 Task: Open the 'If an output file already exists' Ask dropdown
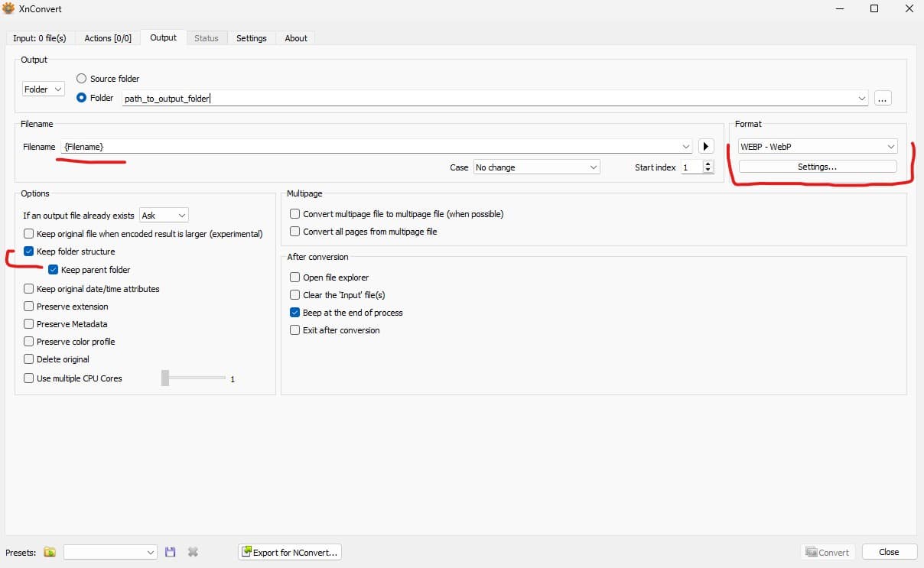coord(164,216)
